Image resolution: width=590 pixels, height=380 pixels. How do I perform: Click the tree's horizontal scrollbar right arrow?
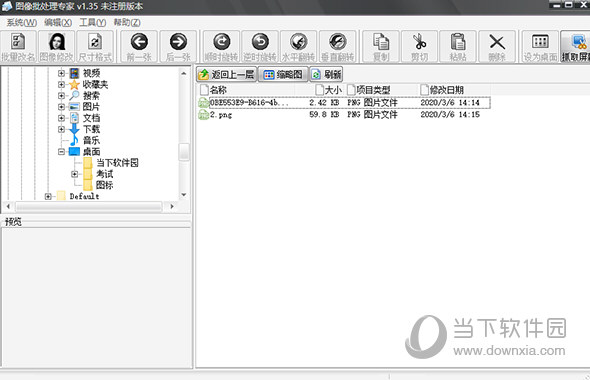(x=172, y=206)
